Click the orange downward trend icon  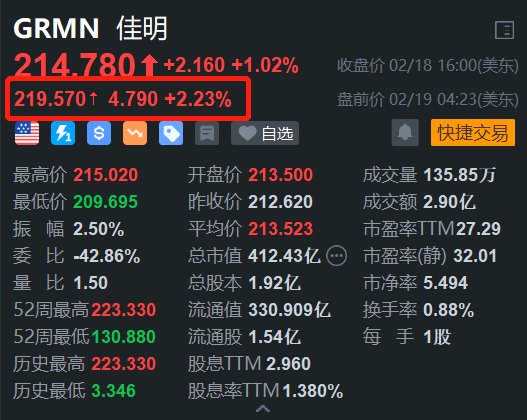coord(135,133)
